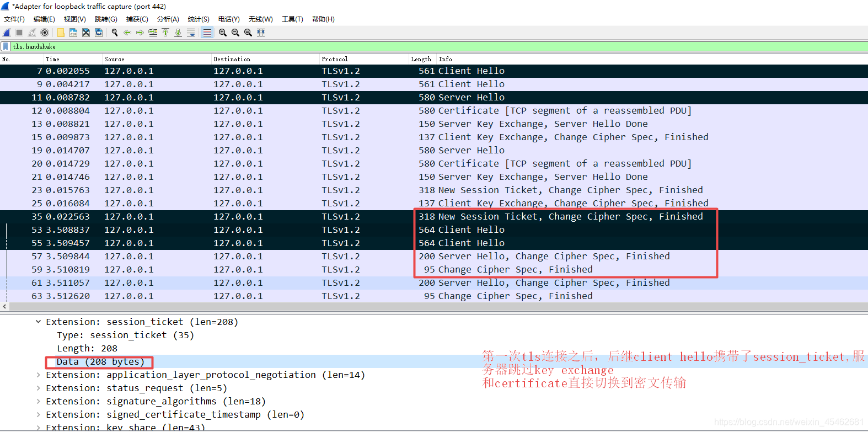The width and height of the screenshot is (868, 432).
Task: Select packet 7 Client Hello row
Action: click(x=434, y=71)
